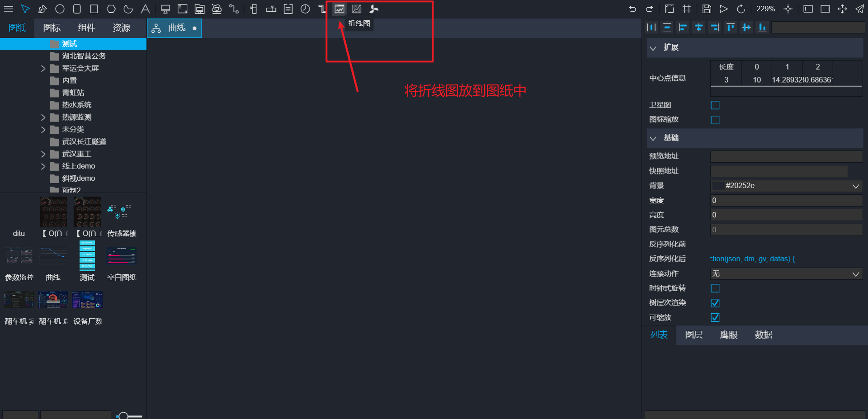Screen dimensions: 868x419
Task: Switch to the 组件 tab
Action: click(86, 28)
